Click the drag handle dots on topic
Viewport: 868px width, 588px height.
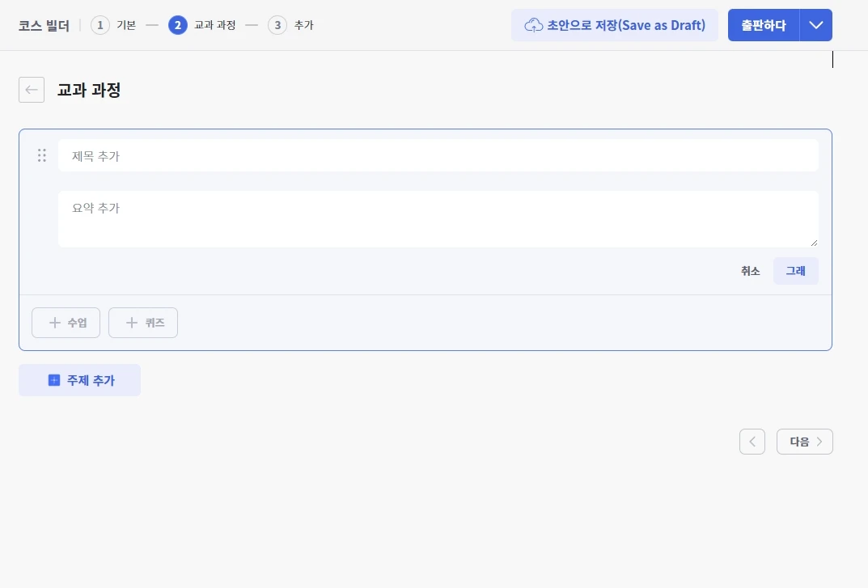point(42,155)
